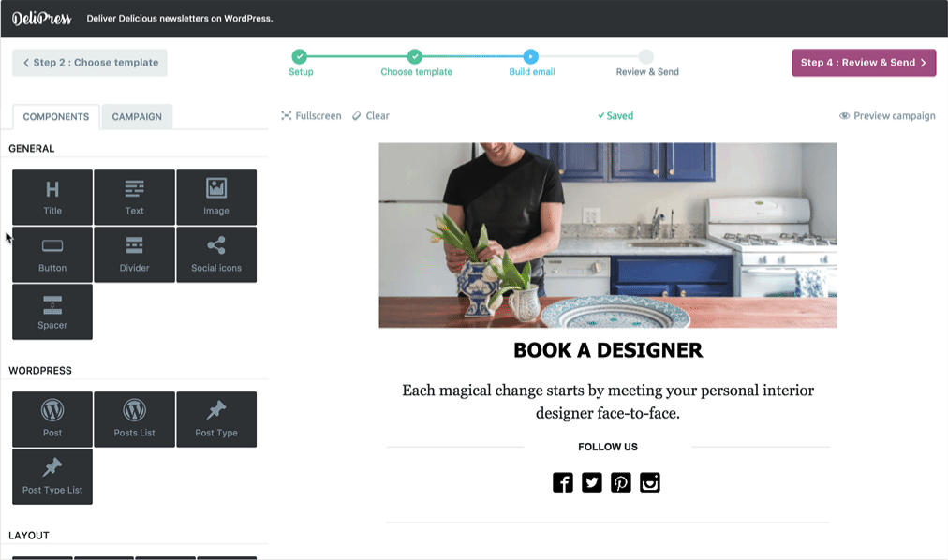Select the FOLLOW US divider title
948x560 pixels.
tap(608, 447)
